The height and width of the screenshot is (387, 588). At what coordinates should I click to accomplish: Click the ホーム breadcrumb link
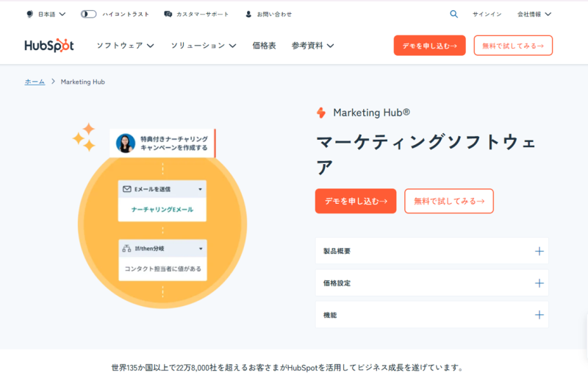point(35,82)
